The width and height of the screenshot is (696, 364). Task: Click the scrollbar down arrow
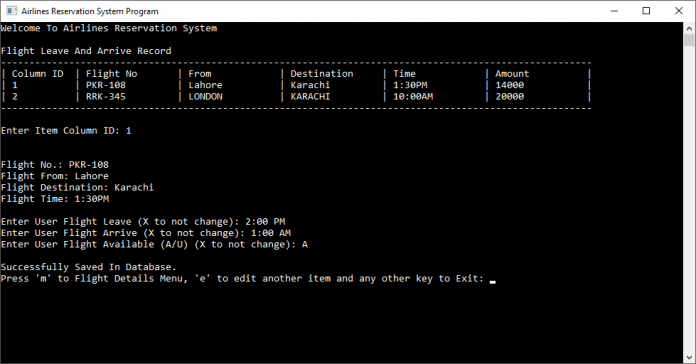click(x=689, y=357)
